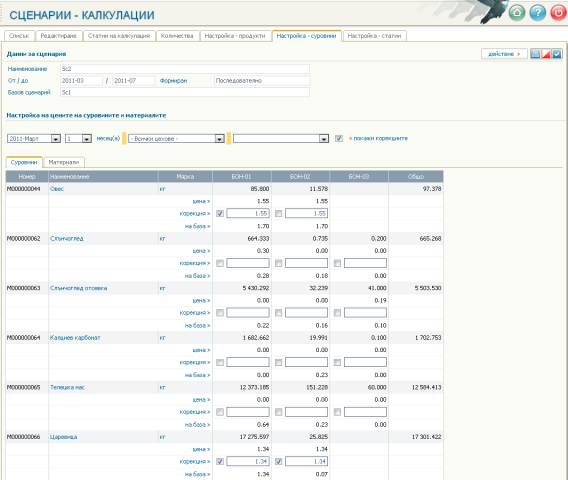Viewport: 568px width, 480px height.
Task: Click the red-white triangle toolbar icon
Action: [x=546, y=54]
